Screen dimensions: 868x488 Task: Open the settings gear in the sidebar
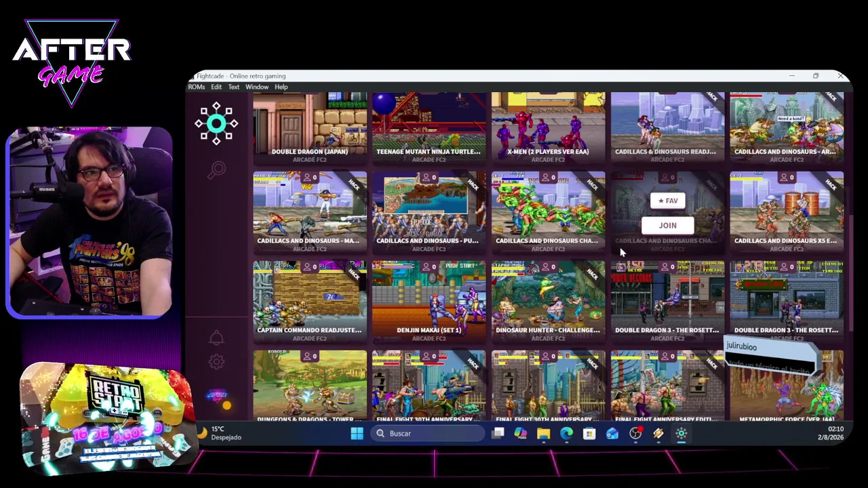[216, 362]
